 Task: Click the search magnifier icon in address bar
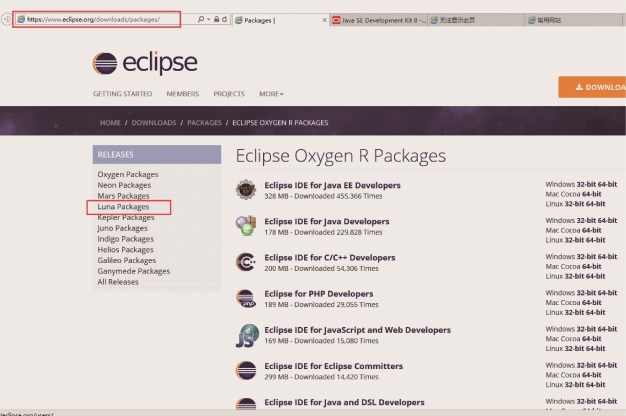(200, 19)
